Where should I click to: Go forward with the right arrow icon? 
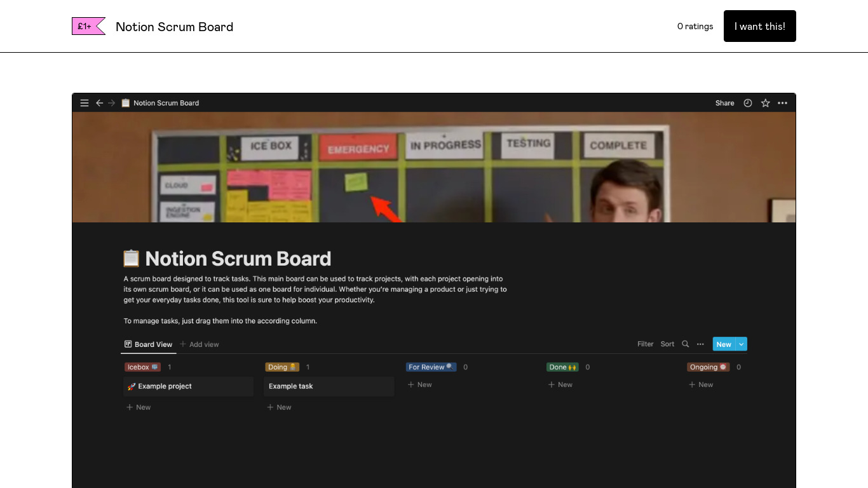pyautogui.click(x=112, y=103)
